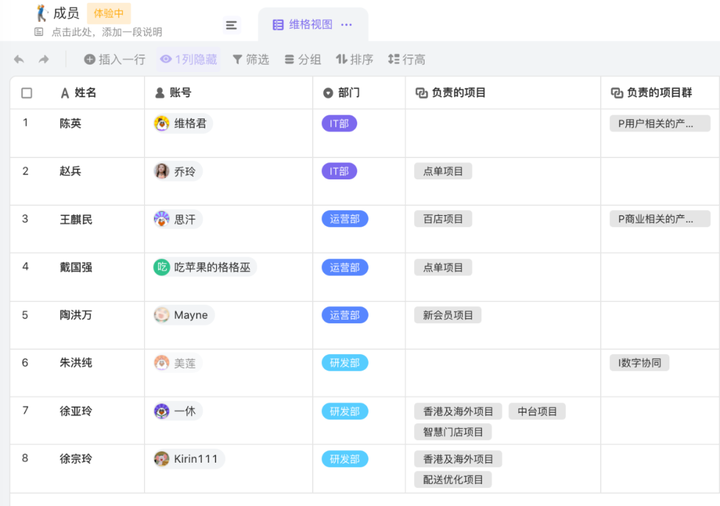720x506 pixels.
Task: Click the 点击此处，添加一段说明 description text
Action: coord(107,32)
